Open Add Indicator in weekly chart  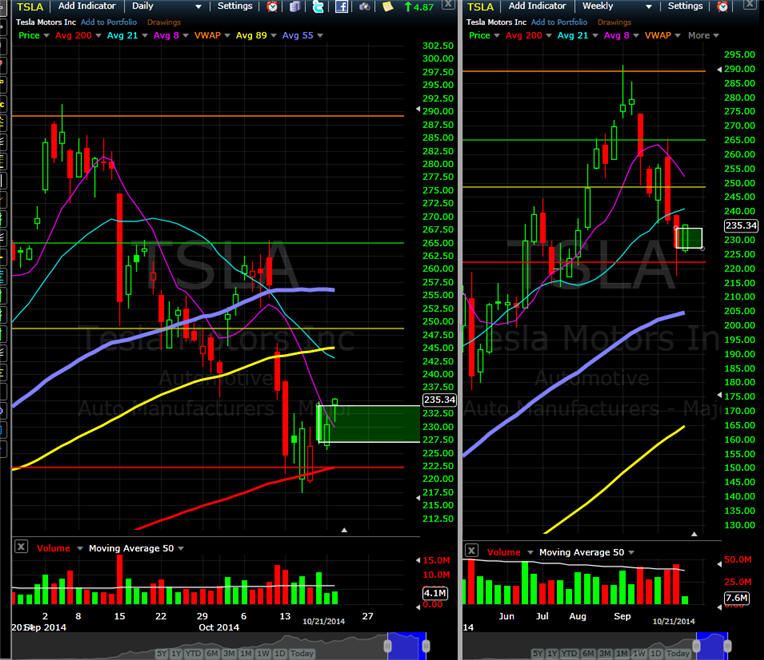(537, 6)
